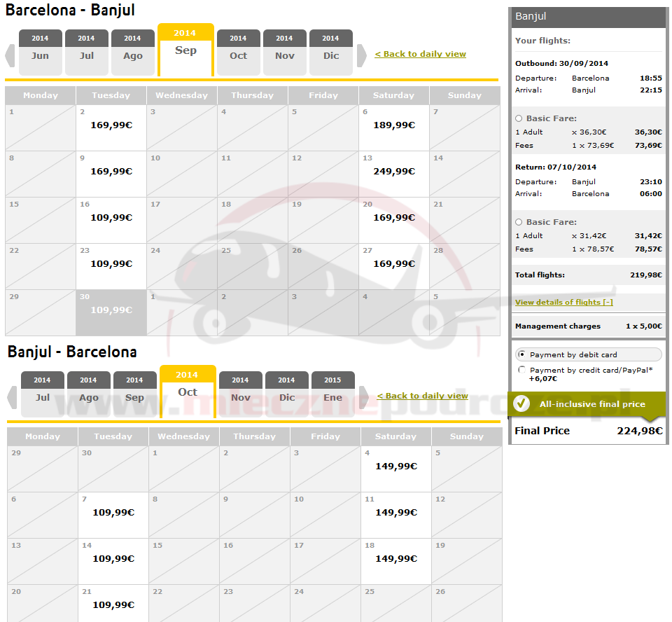Select the return Basic Fare radio button
This screenshot has height=622, width=672.
pyautogui.click(x=519, y=222)
